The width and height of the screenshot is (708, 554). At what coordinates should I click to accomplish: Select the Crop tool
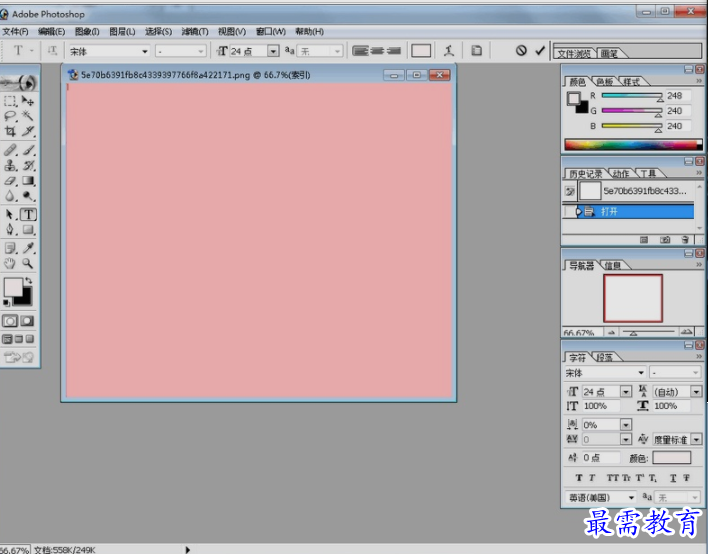[10, 131]
